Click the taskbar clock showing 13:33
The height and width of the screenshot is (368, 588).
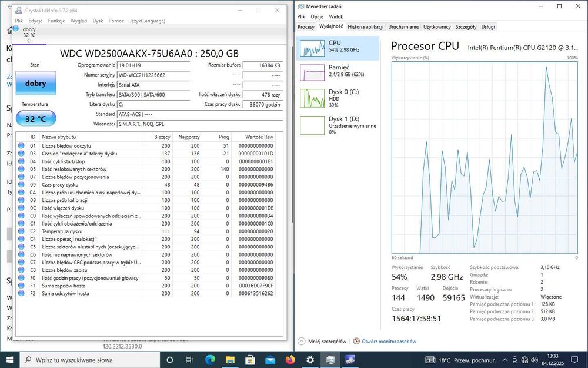click(x=552, y=360)
